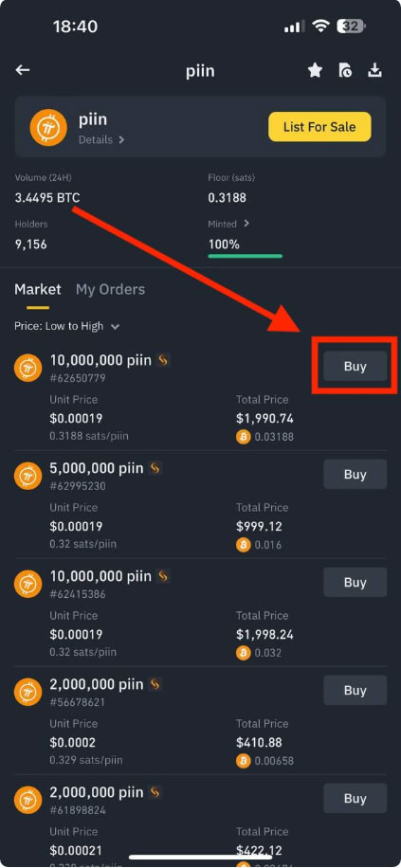The width and height of the screenshot is (401, 868).
Task: Buy the 5,000,000 piin listing
Action: coord(355,475)
